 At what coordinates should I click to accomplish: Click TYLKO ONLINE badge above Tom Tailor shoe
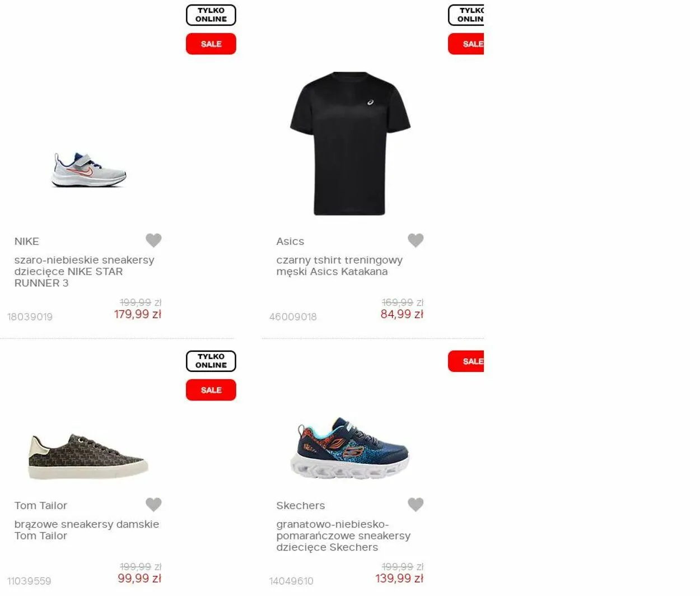point(211,361)
